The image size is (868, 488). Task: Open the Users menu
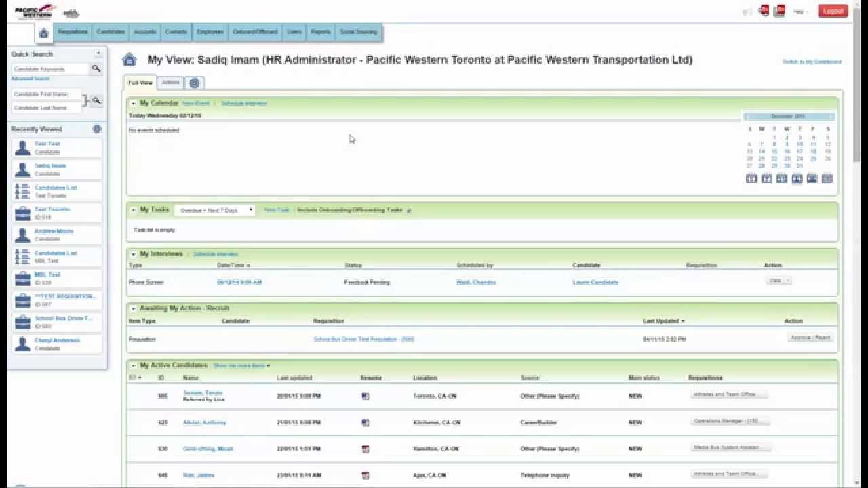294,32
